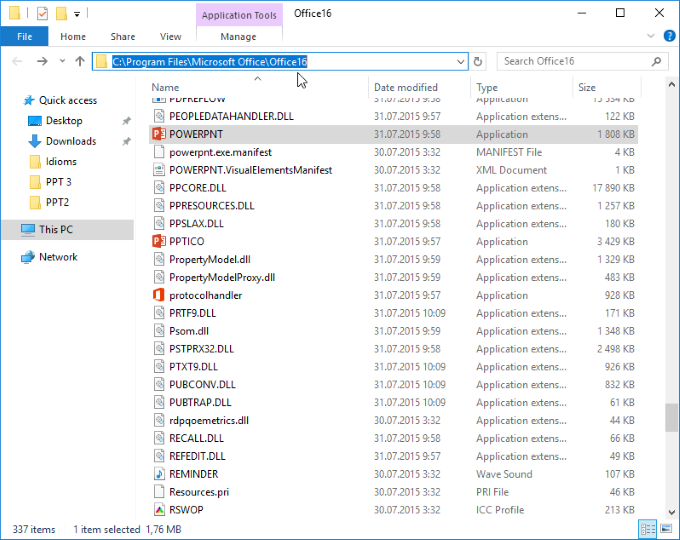Switch to details view layout
The width and height of the screenshot is (680, 540).
[647, 529]
